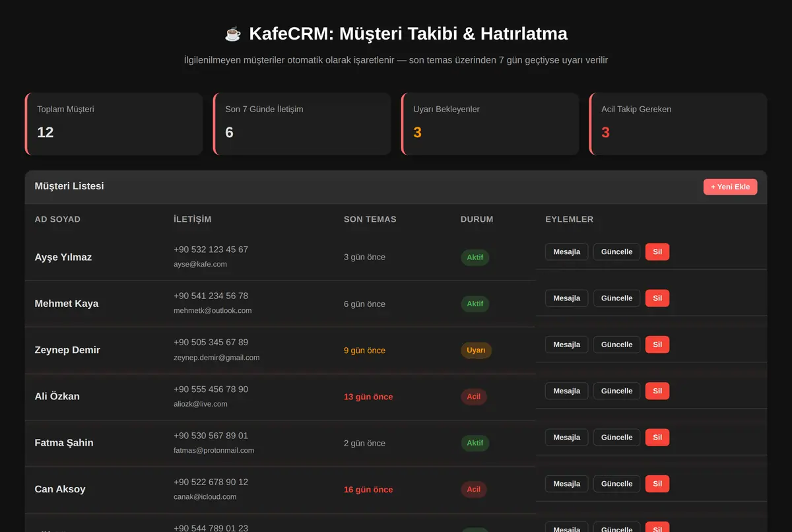Click the "13 gün önce" last contact cell

[368, 397]
